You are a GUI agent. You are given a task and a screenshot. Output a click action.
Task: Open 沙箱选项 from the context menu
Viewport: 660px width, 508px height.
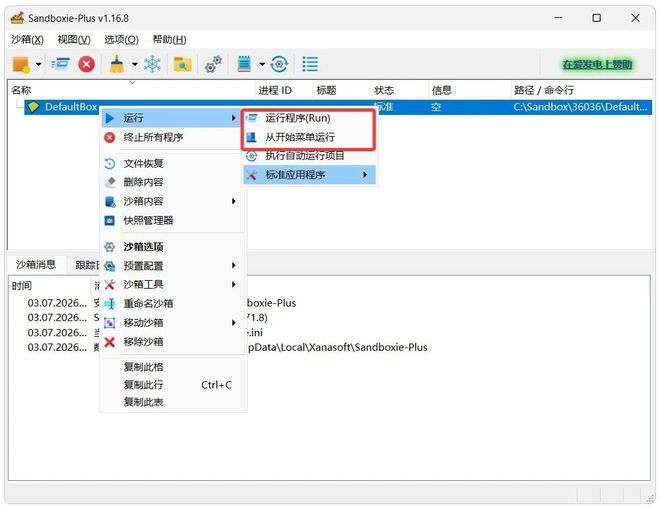tap(172, 247)
